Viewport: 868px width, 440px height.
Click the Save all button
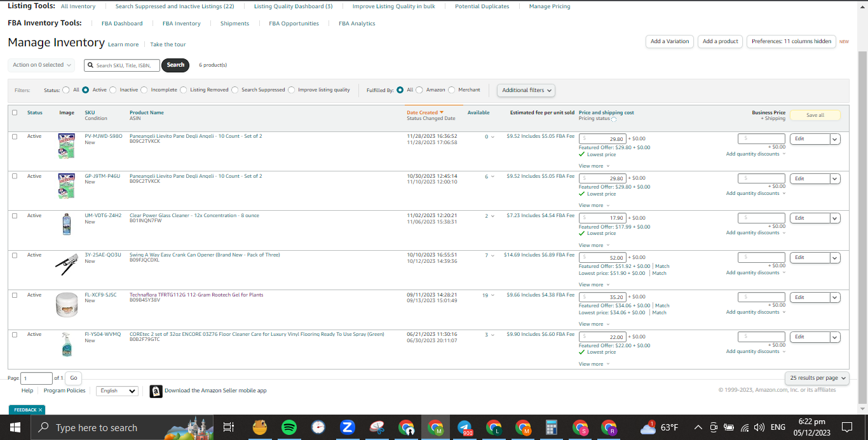(x=815, y=115)
